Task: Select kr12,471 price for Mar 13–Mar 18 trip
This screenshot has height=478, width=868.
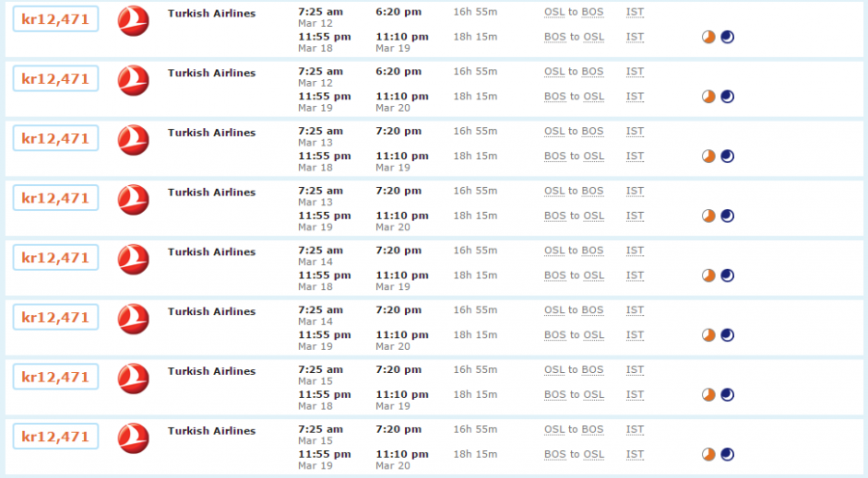Action: pyautogui.click(x=55, y=139)
